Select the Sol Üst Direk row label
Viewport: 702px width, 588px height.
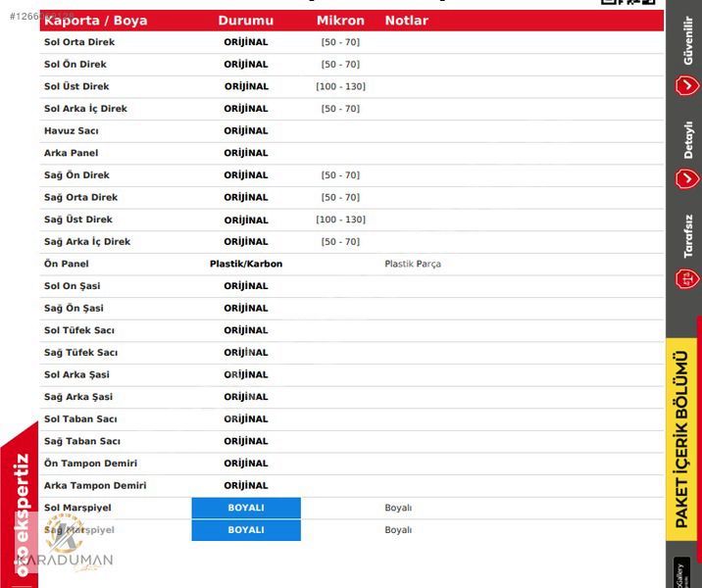tap(76, 86)
